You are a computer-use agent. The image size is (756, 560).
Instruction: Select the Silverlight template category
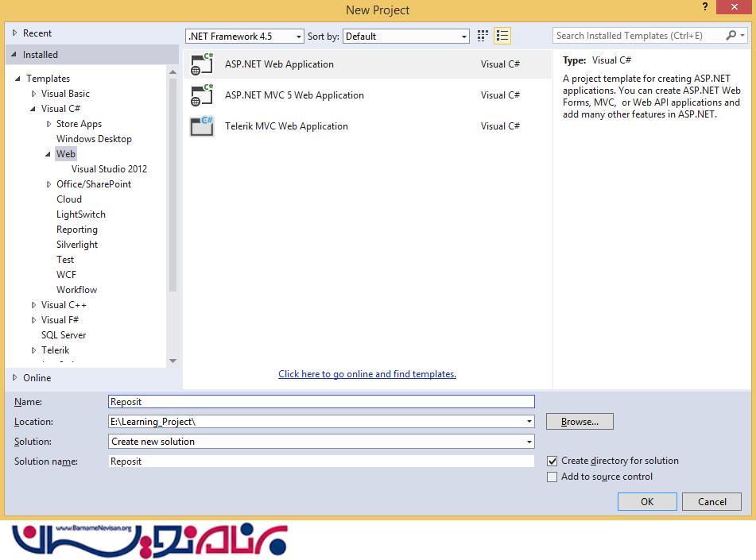click(x=77, y=245)
